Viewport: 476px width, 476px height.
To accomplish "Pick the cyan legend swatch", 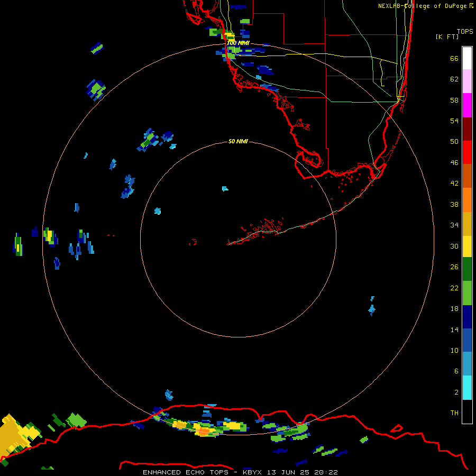I will (x=467, y=388).
